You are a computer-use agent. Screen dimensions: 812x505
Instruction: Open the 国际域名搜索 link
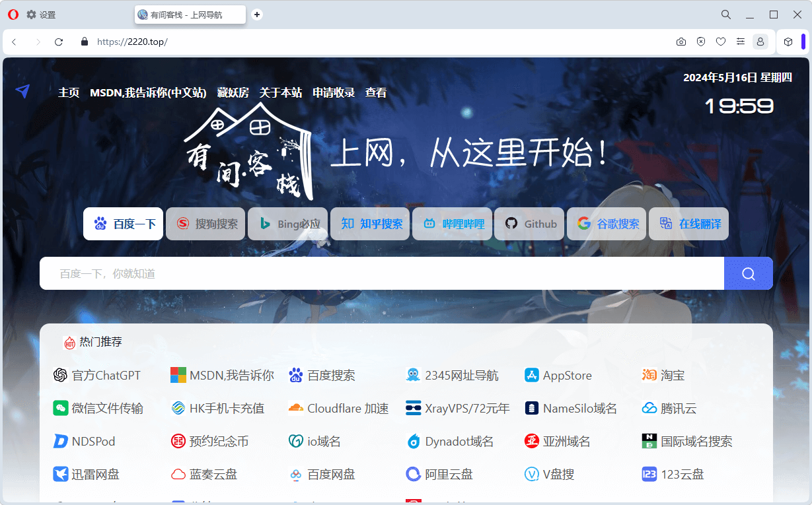point(687,442)
